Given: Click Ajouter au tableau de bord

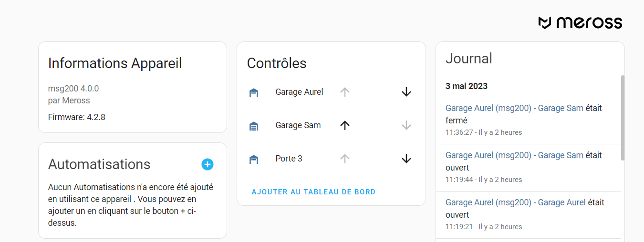Looking at the screenshot, I should click(313, 192).
